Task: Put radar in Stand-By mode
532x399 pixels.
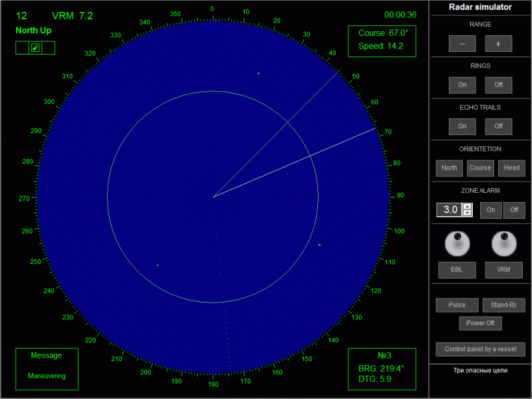Action: [x=503, y=305]
